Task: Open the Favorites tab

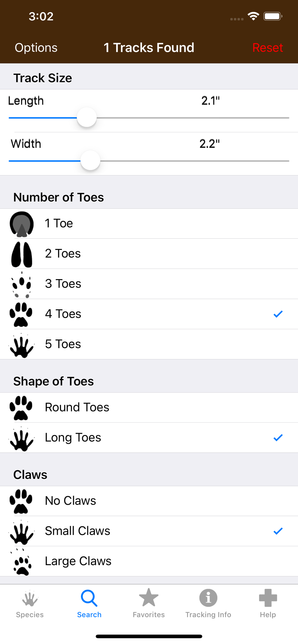Action: [149, 604]
